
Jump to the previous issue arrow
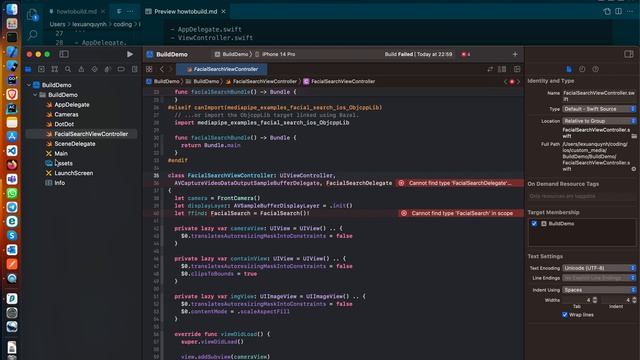(x=505, y=82)
